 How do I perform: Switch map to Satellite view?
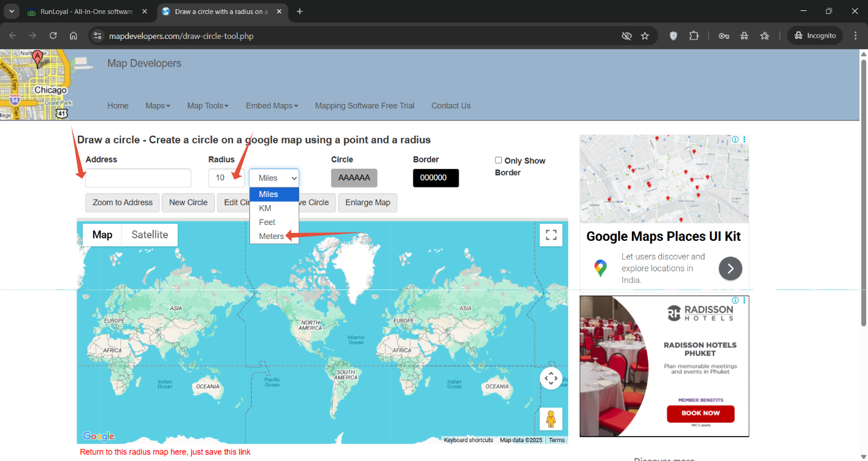tap(150, 235)
